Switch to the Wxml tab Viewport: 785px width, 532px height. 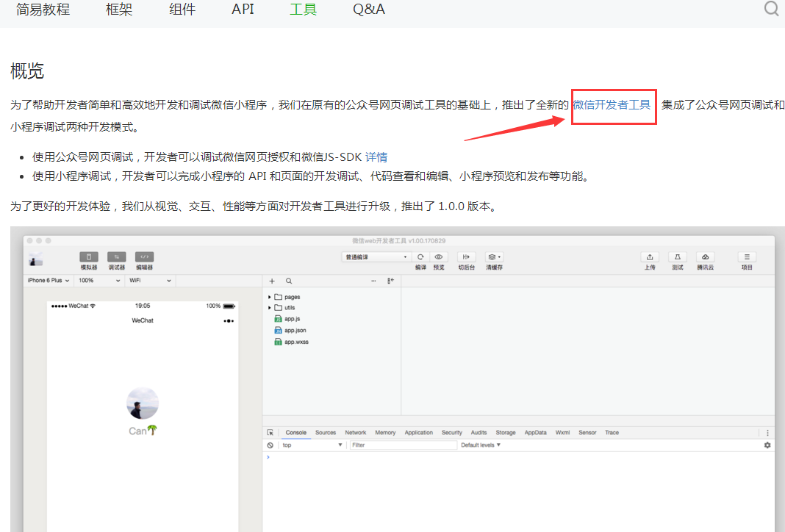(x=562, y=432)
